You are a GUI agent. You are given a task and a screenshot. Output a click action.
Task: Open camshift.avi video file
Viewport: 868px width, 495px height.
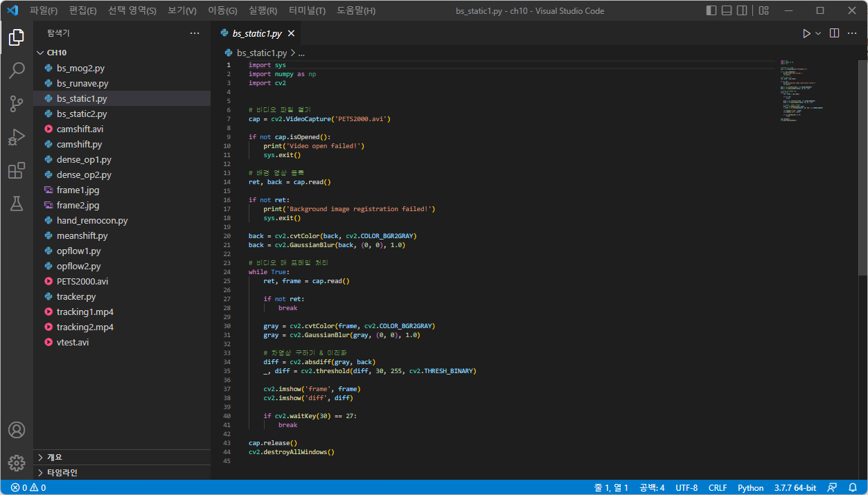[x=122, y=129]
